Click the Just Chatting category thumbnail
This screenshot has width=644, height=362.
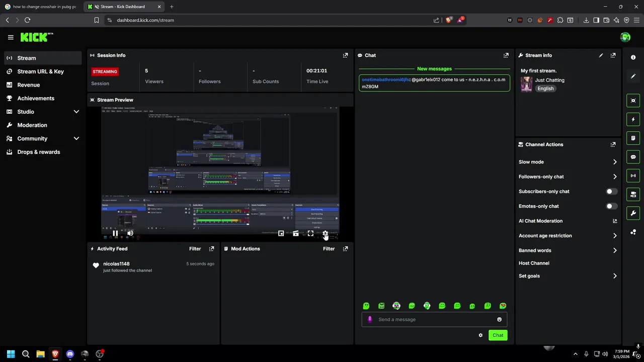(x=526, y=84)
